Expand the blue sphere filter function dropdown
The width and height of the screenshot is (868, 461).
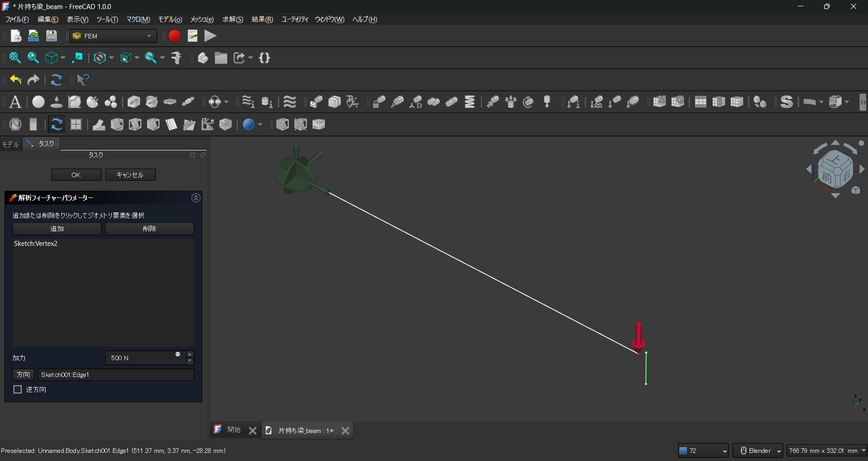[260, 124]
